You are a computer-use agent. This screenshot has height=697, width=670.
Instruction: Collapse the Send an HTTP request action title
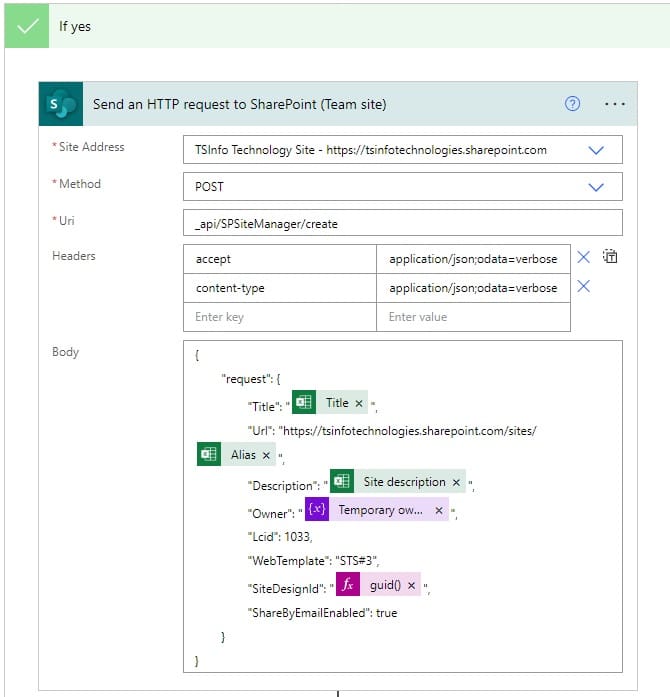tap(239, 104)
